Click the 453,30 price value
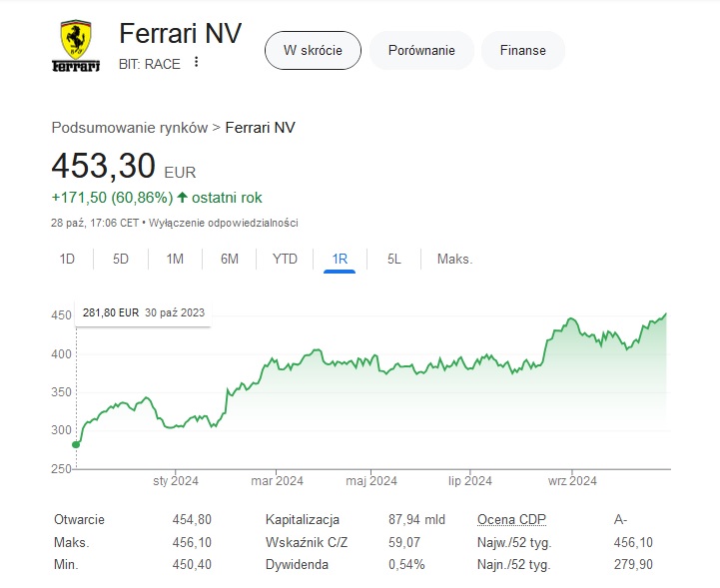Image resolution: width=720 pixels, height=588 pixels. click(x=103, y=166)
